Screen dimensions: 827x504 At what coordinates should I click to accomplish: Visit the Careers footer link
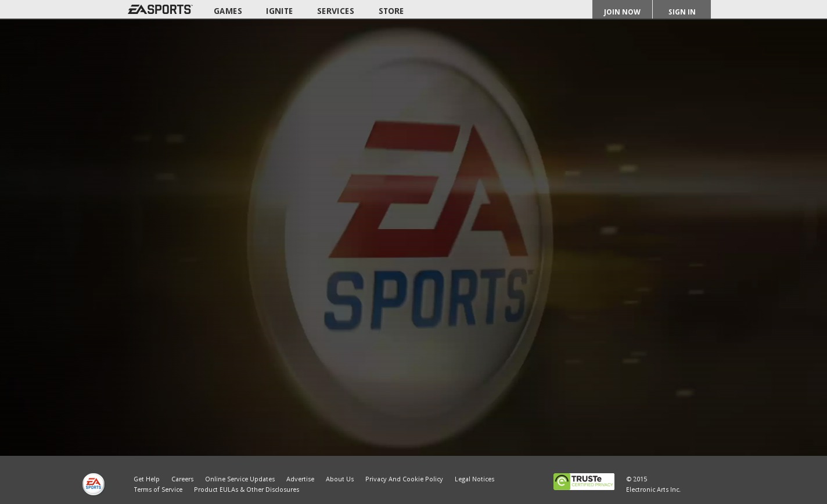tap(182, 479)
